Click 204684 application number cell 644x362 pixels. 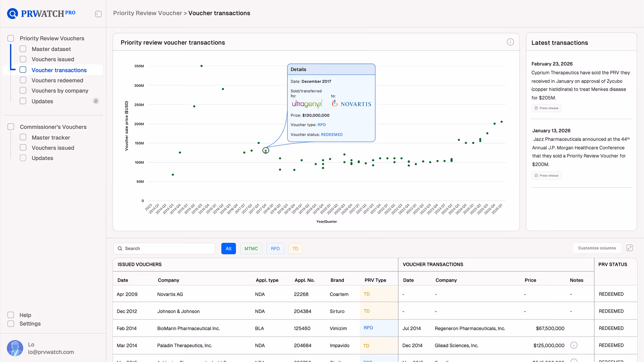click(x=303, y=345)
